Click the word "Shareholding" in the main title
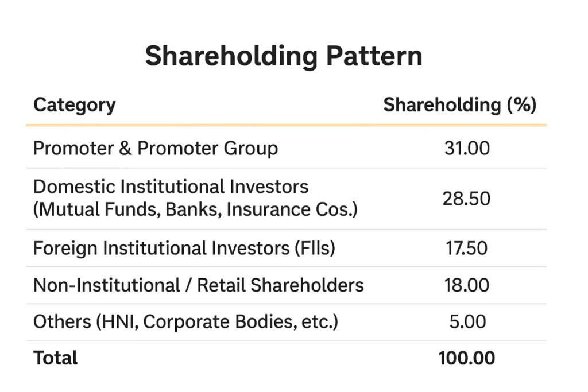 tap(231, 56)
